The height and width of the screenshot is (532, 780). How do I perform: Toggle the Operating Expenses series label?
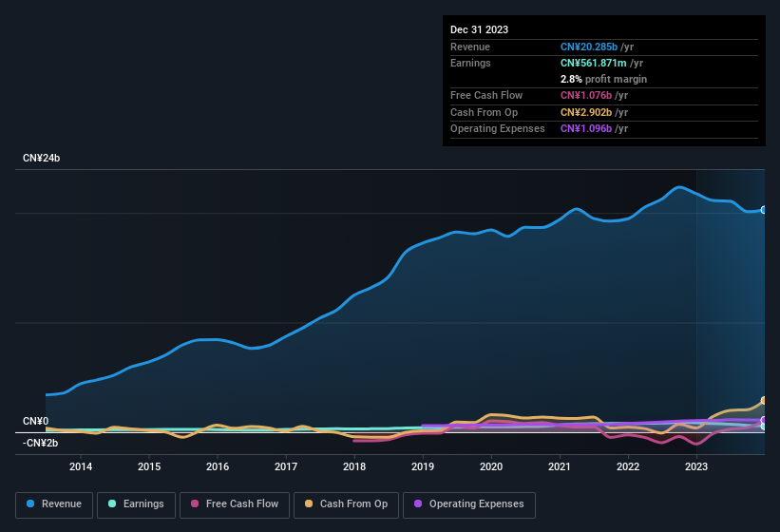[476, 503]
